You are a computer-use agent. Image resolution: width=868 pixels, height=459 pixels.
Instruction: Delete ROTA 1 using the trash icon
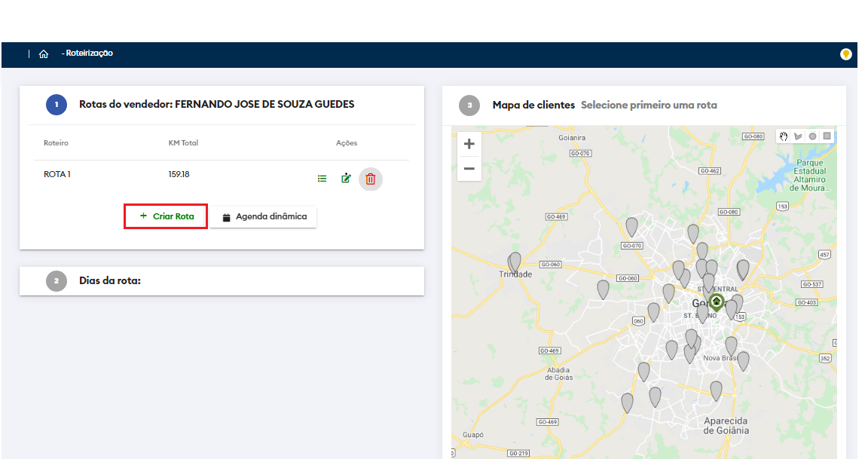[x=371, y=179]
